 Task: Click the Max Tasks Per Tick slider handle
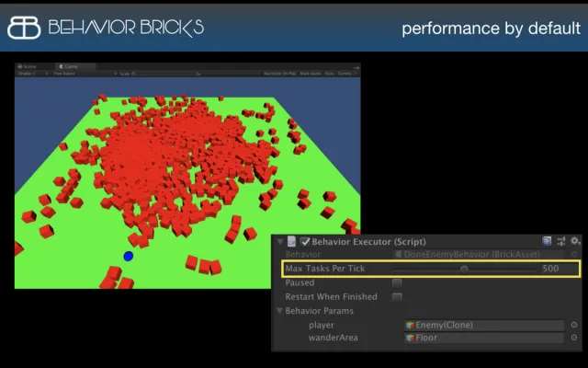click(x=464, y=269)
